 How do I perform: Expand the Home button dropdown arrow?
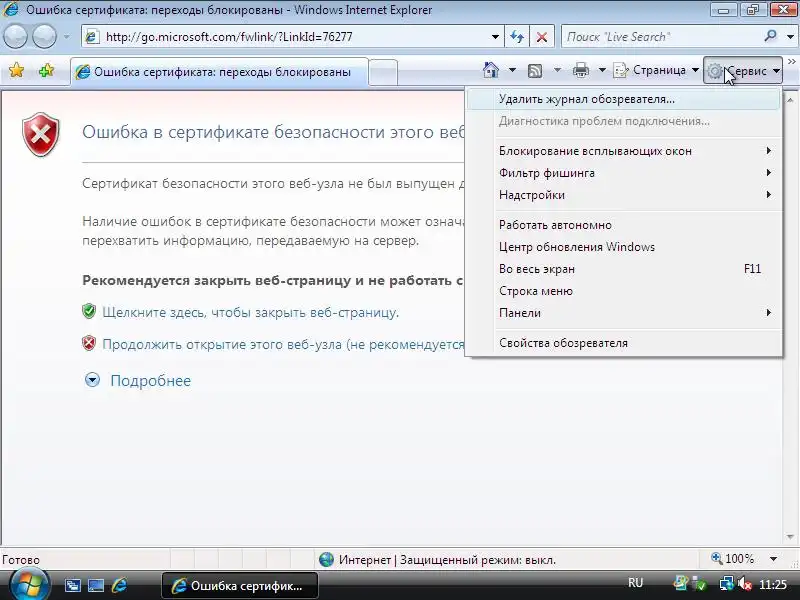coord(512,70)
